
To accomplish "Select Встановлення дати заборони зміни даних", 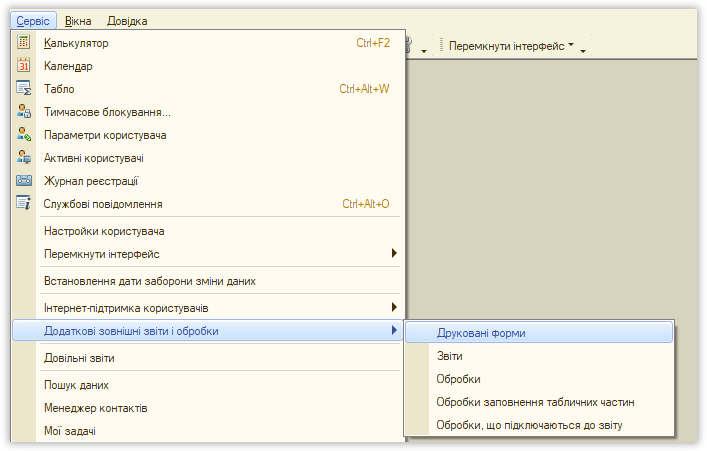I will tap(207, 281).
